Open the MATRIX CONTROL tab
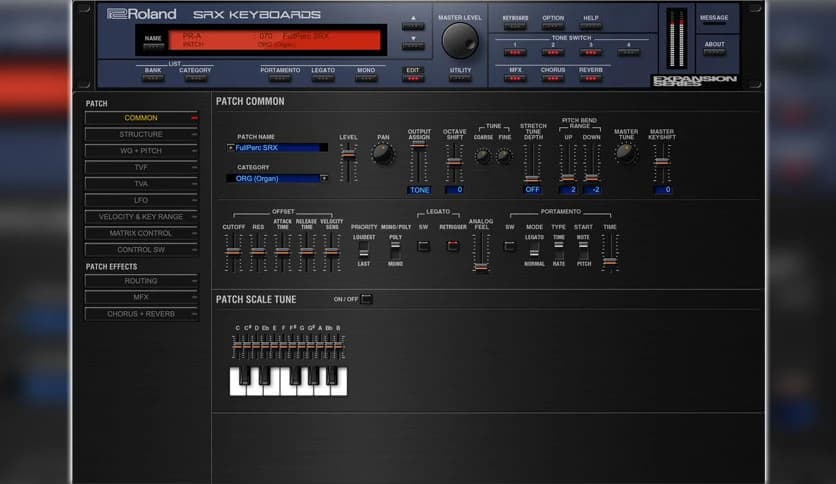836x484 pixels. point(141,233)
